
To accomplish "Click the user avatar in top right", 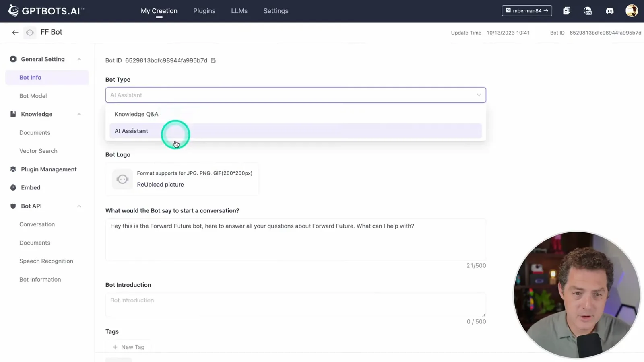I will coord(632,11).
